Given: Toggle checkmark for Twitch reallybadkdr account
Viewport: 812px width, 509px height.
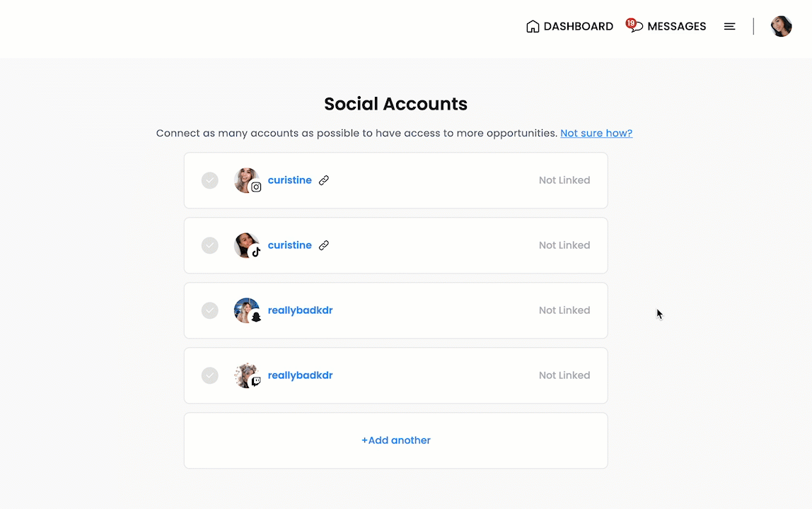Looking at the screenshot, I should [x=210, y=375].
